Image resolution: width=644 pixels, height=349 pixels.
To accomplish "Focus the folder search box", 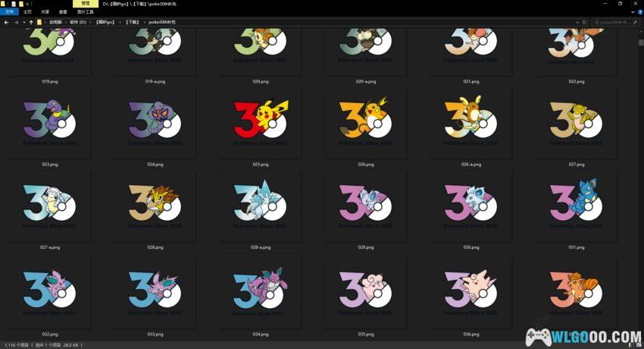I will 614,22.
